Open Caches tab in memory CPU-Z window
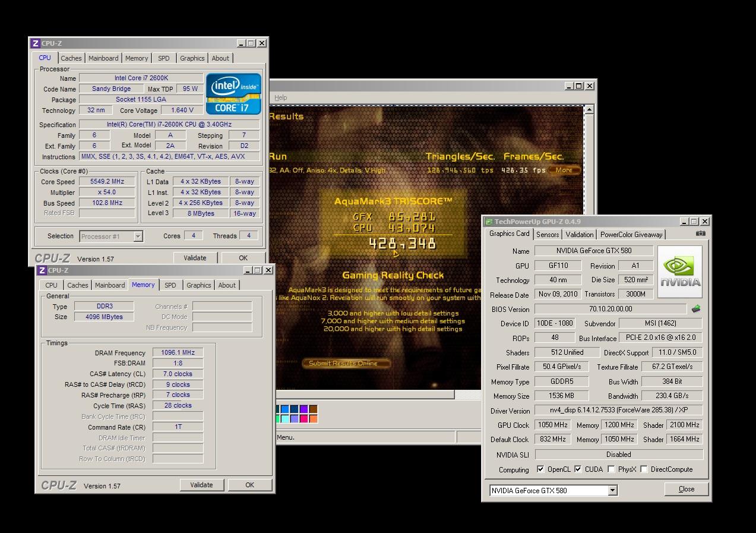Screen dimensions: 756x533 click(x=78, y=285)
